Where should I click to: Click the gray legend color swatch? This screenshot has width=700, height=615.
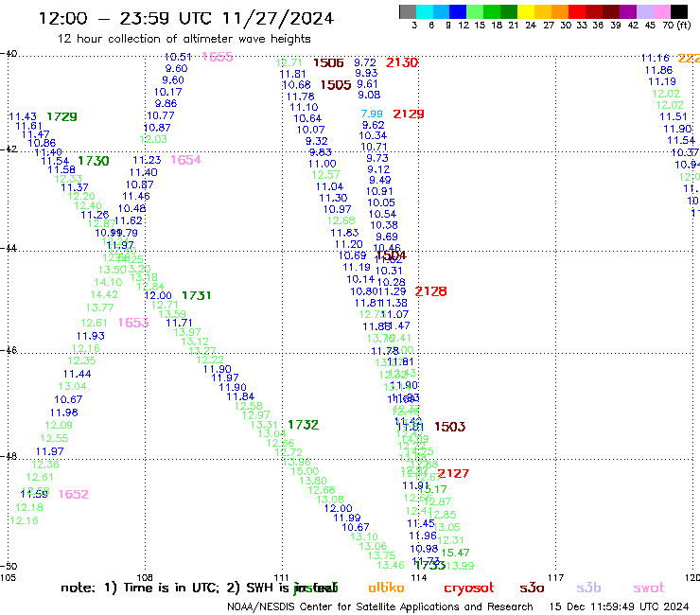coord(408,11)
